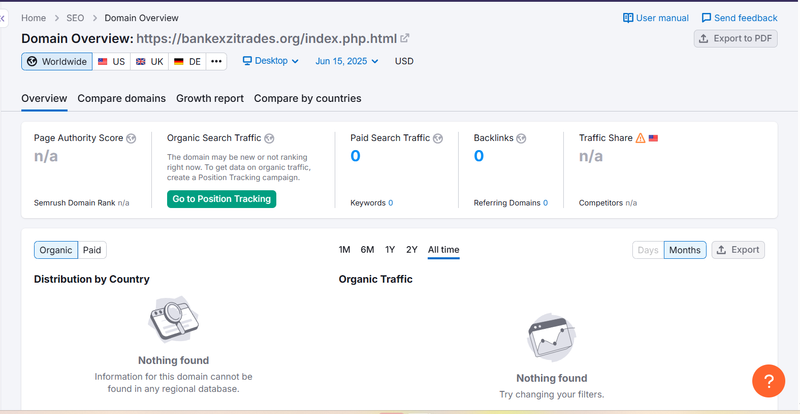800x414 pixels.
Task: Switch to Overview tab
Action: point(44,98)
